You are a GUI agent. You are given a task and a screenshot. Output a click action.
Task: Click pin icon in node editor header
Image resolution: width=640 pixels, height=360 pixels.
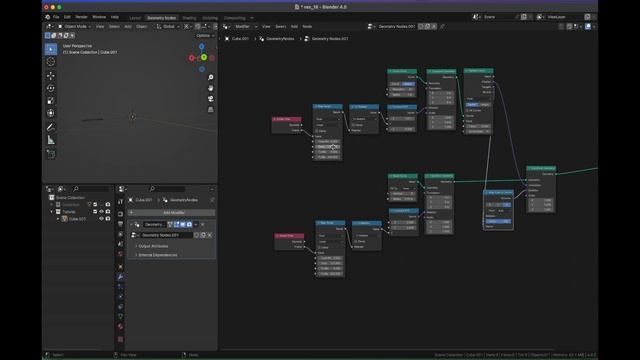pyautogui.click(x=442, y=27)
